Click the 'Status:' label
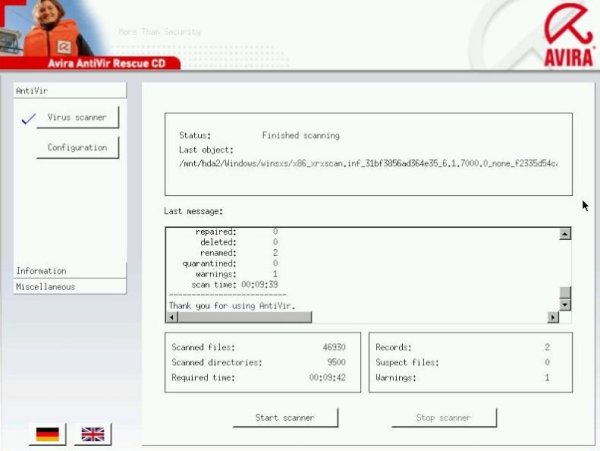Viewport: 600px width, 451px height. pos(195,135)
